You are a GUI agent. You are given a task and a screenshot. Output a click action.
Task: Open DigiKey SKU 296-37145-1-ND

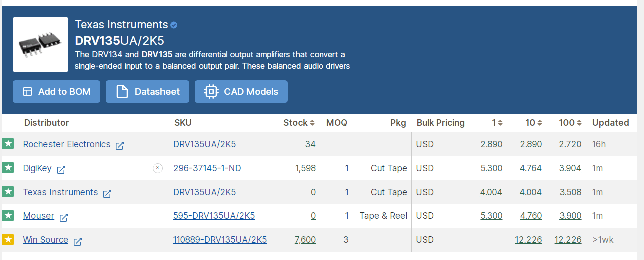(x=207, y=168)
